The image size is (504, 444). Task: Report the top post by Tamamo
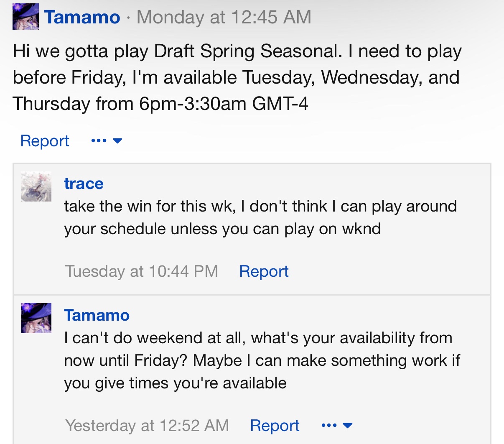coord(45,141)
